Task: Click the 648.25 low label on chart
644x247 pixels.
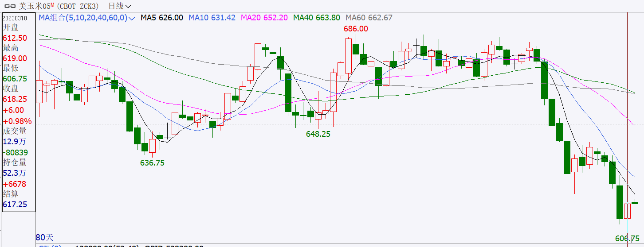Action: (x=318, y=134)
